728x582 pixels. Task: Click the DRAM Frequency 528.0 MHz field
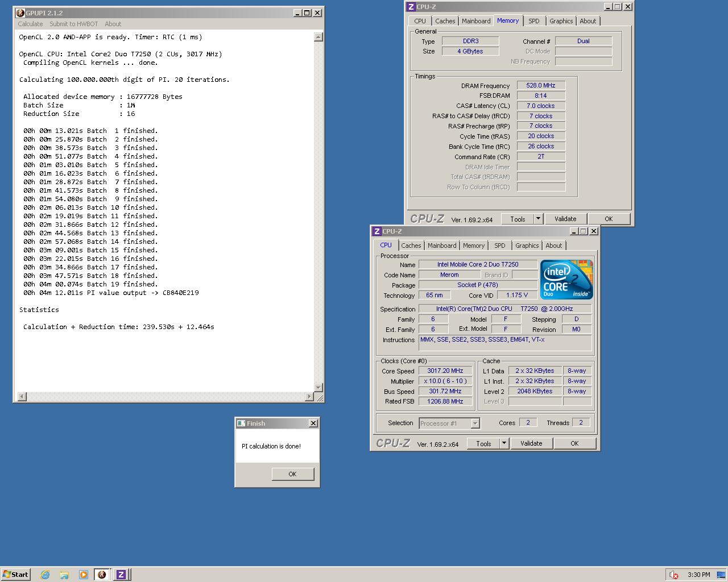pos(541,85)
